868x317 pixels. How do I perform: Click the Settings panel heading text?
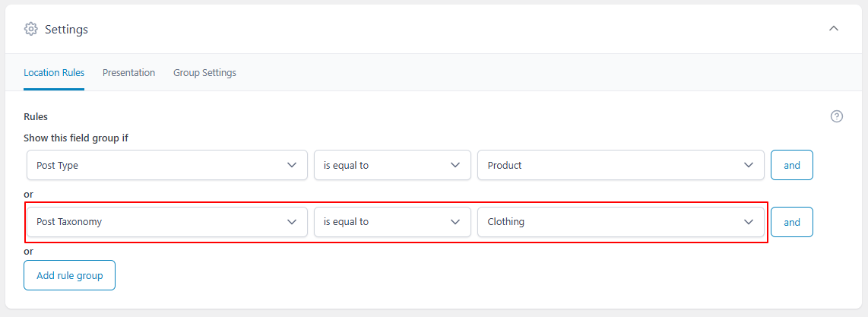66,30
